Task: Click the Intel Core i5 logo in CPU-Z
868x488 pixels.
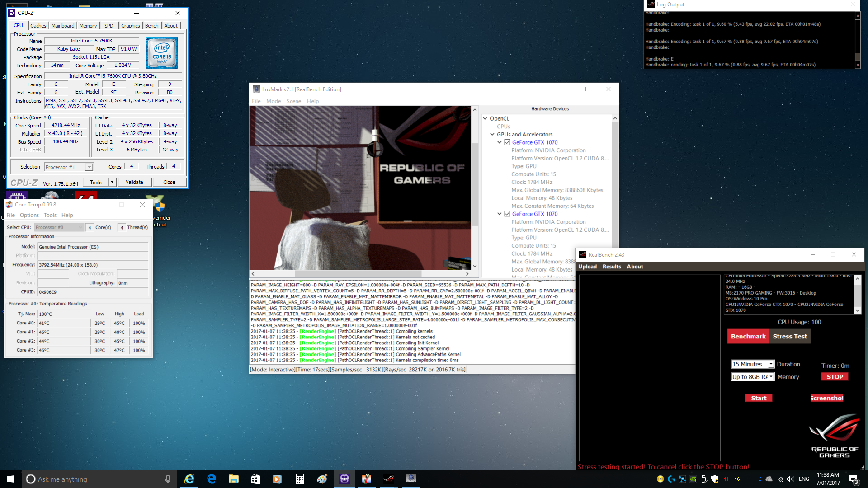Action: [x=162, y=53]
